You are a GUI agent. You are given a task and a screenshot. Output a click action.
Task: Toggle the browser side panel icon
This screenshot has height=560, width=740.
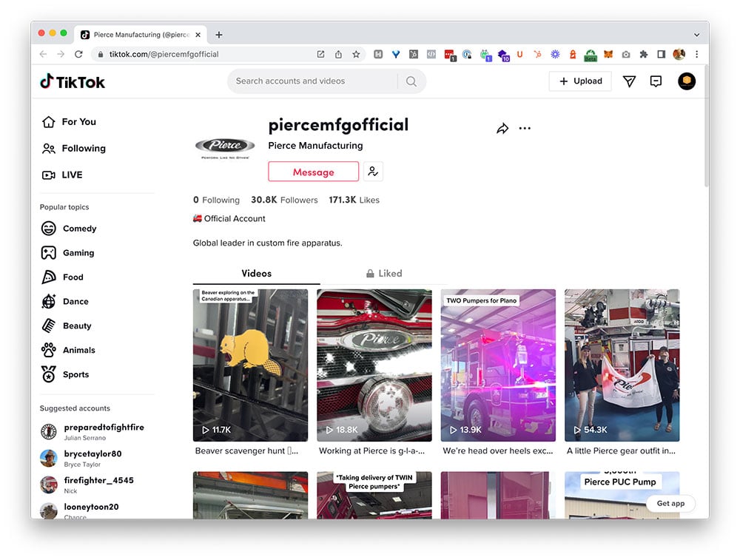pos(661,54)
